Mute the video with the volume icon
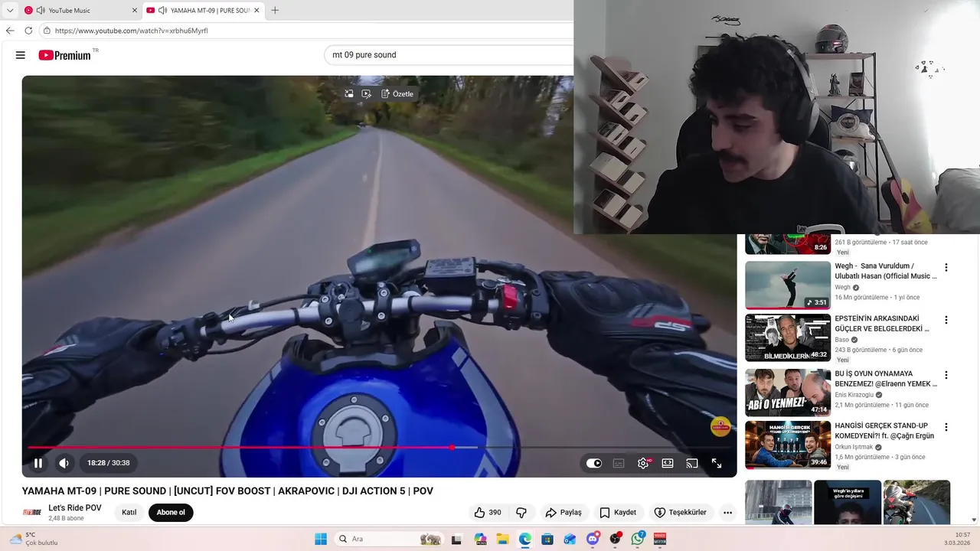980x551 pixels. 64,463
